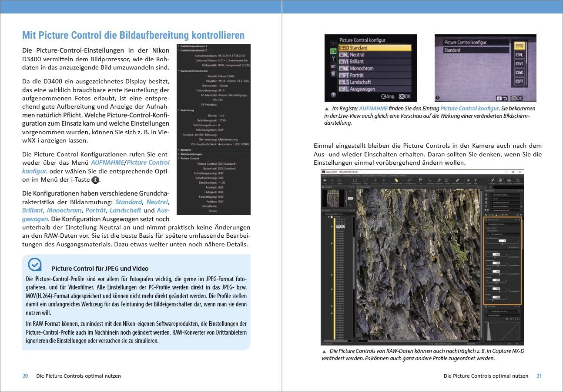The height and width of the screenshot is (392, 563).
Task: Click the Landschaft link in the paragraph
Action: (x=125, y=210)
